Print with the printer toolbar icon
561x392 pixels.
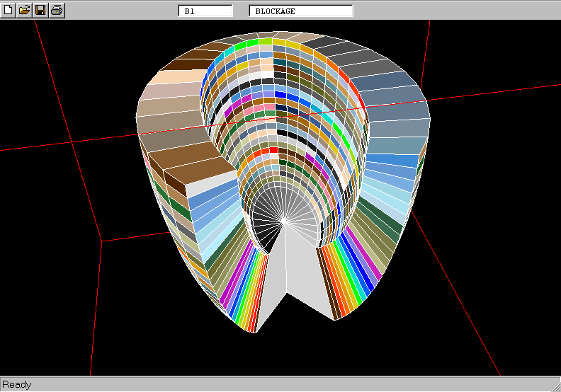[57, 10]
